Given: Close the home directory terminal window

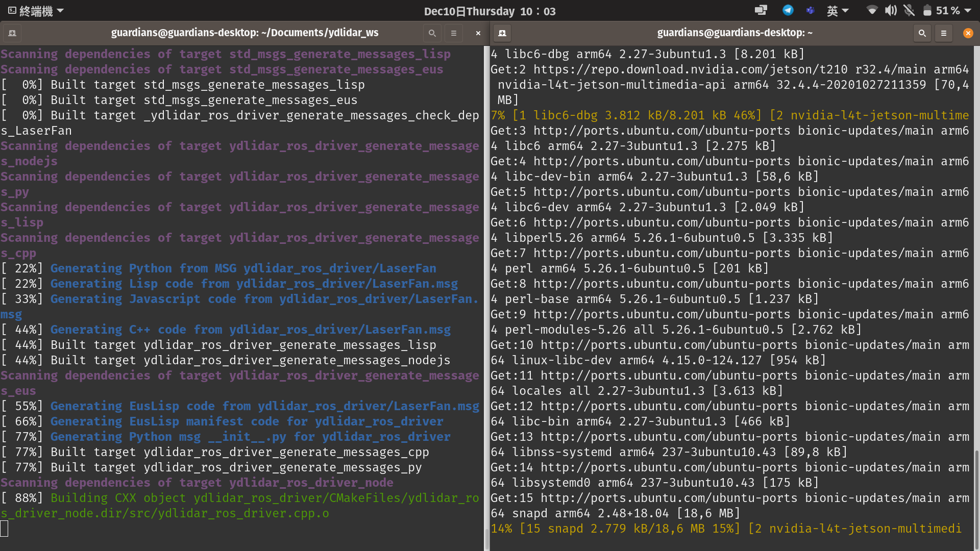Looking at the screenshot, I should (x=968, y=33).
